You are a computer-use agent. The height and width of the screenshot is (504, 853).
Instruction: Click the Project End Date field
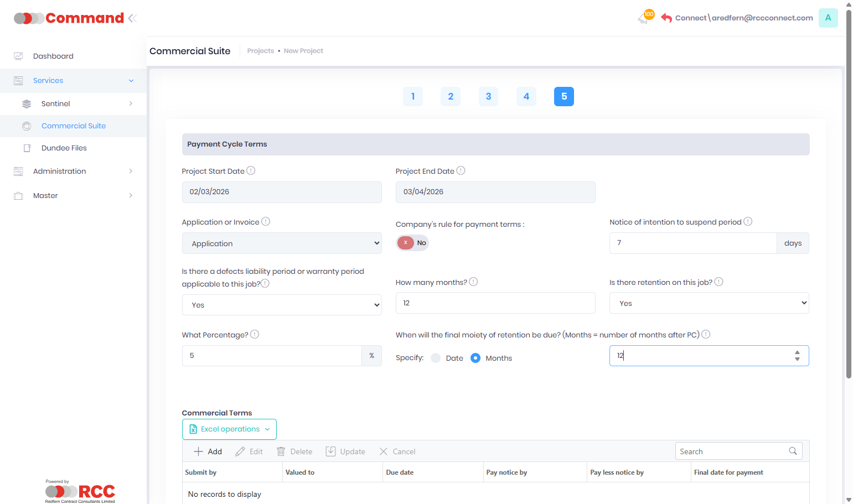point(495,192)
